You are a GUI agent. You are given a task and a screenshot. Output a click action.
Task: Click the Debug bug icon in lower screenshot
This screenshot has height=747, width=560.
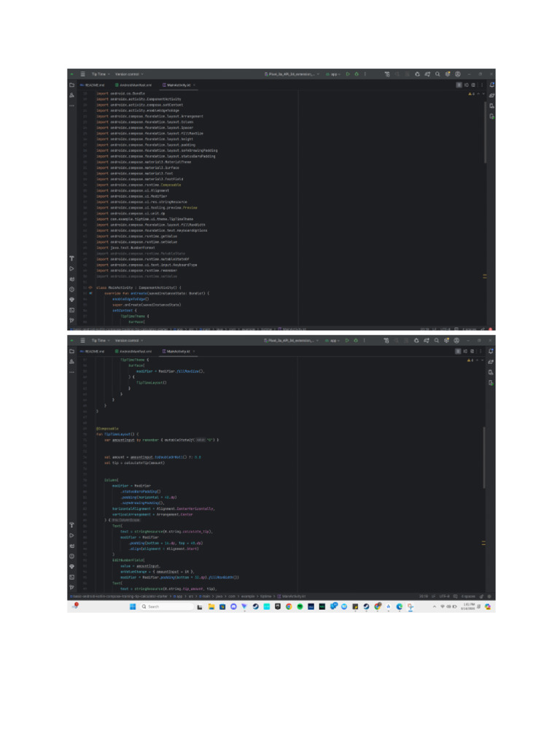coord(355,340)
